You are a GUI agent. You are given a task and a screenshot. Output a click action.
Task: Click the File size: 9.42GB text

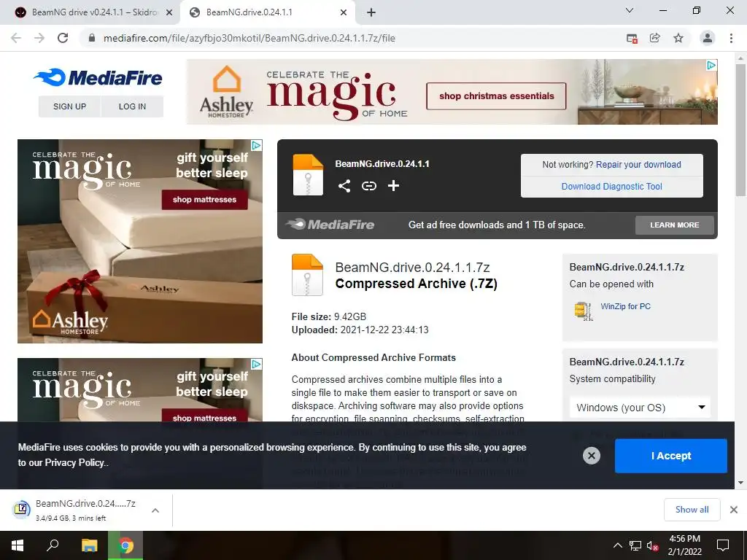click(329, 316)
